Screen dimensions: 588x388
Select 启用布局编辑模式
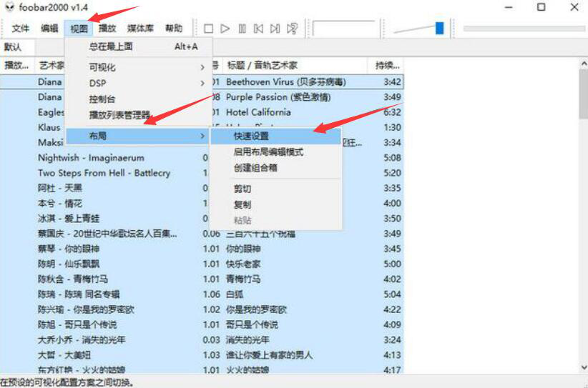click(x=276, y=152)
